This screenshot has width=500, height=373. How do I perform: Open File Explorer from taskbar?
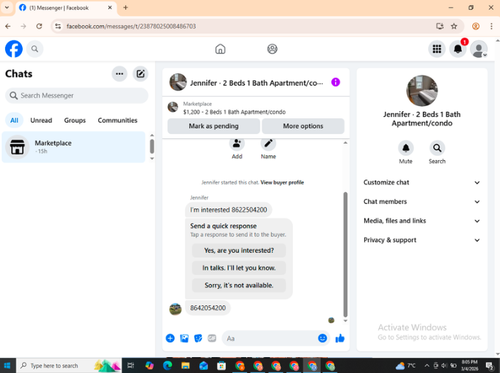click(x=186, y=366)
